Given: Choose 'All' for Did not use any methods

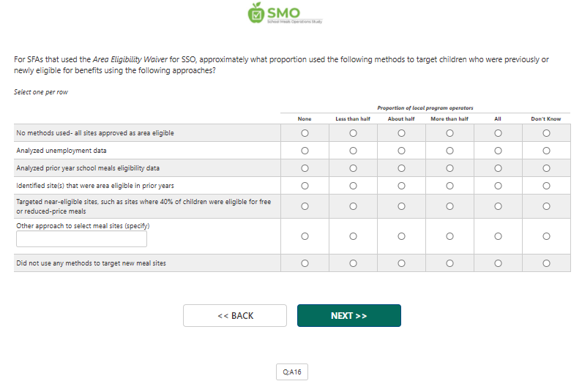Looking at the screenshot, I should [x=498, y=263].
